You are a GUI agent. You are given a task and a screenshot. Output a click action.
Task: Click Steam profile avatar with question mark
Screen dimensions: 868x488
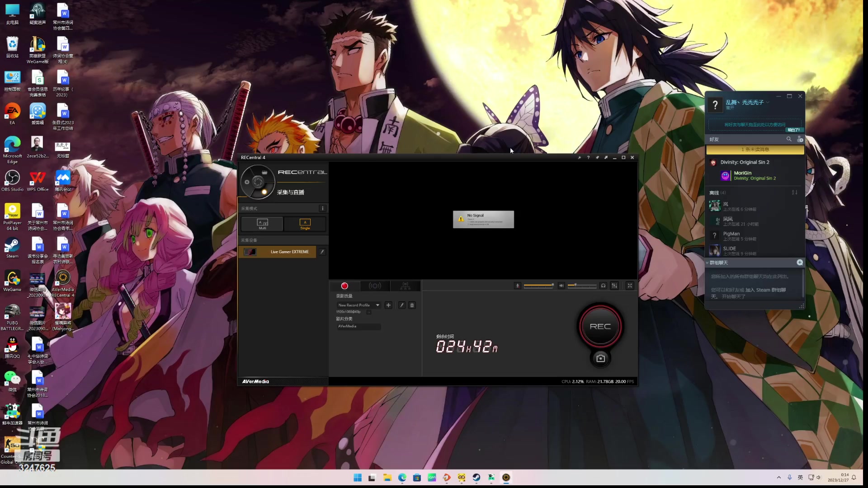pyautogui.click(x=715, y=105)
